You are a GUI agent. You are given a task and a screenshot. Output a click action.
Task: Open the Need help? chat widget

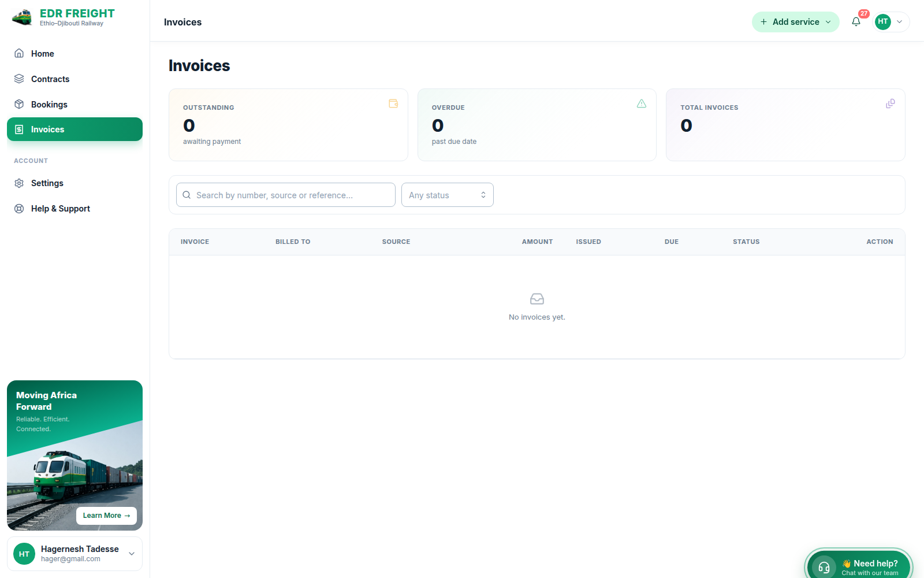click(x=859, y=565)
